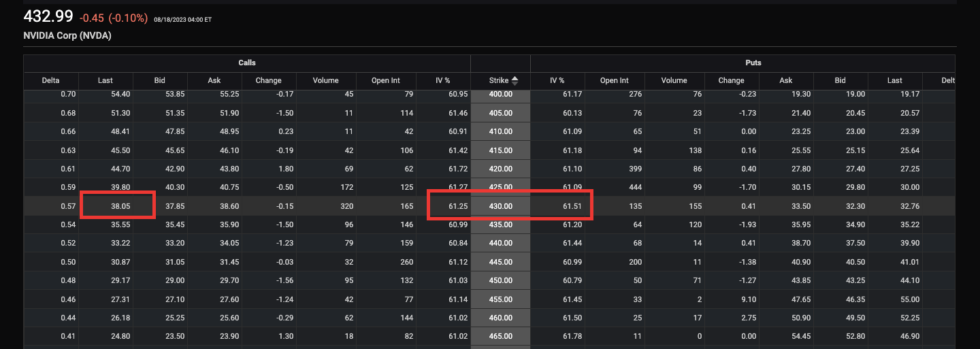Click the price change -0.45 (-0.10%)
Viewport: 980px width, 349px height.
[x=114, y=18]
